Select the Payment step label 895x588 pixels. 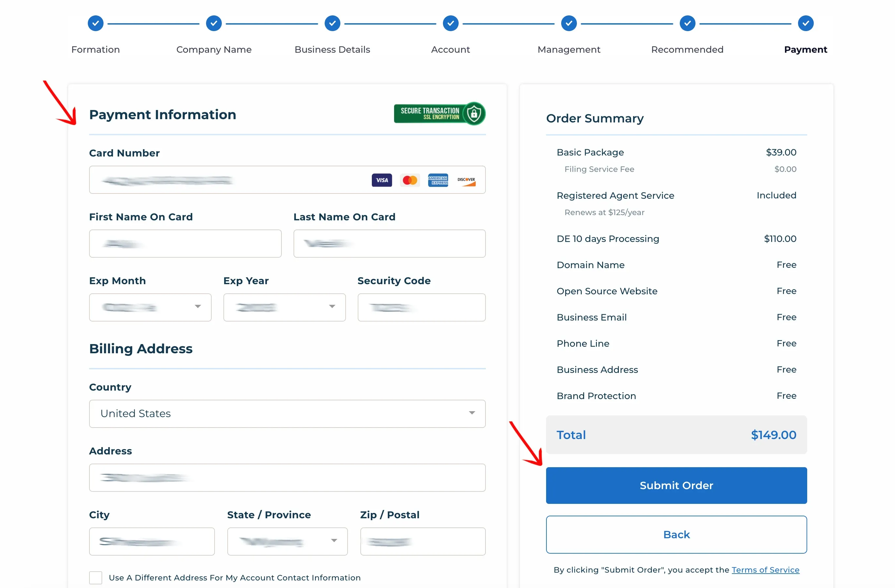point(806,49)
